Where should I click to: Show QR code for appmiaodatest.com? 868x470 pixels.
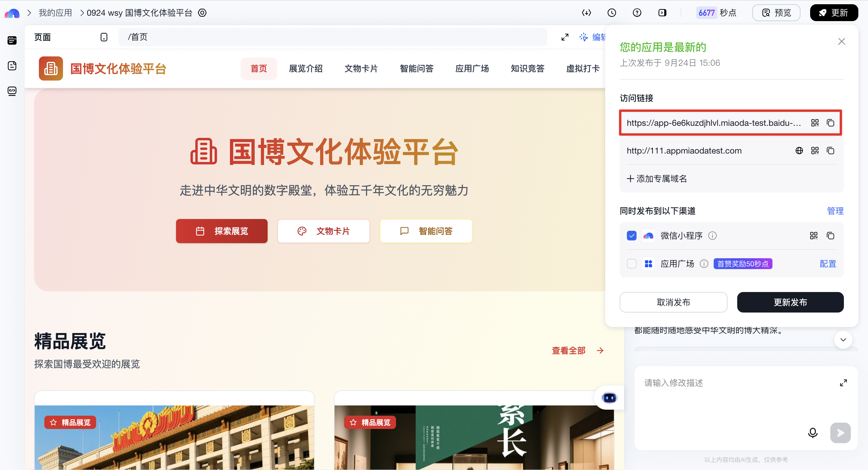(815, 151)
